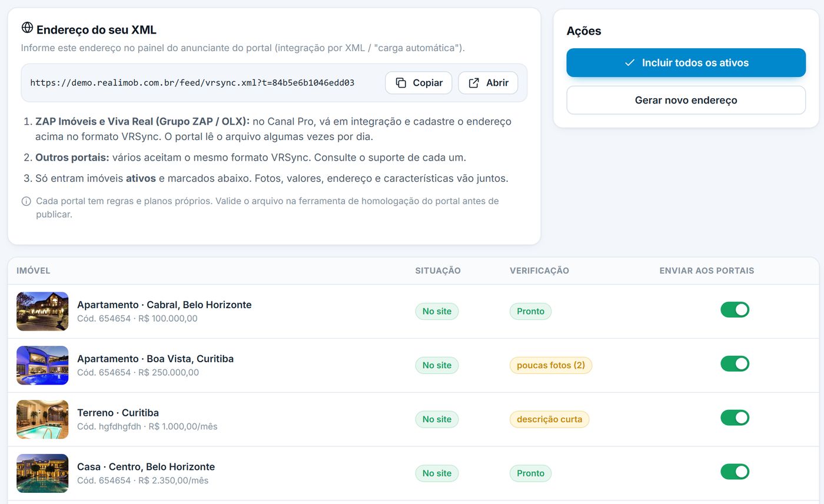Click the SITUAÇÃO column header
824x504 pixels.
coord(438,271)
